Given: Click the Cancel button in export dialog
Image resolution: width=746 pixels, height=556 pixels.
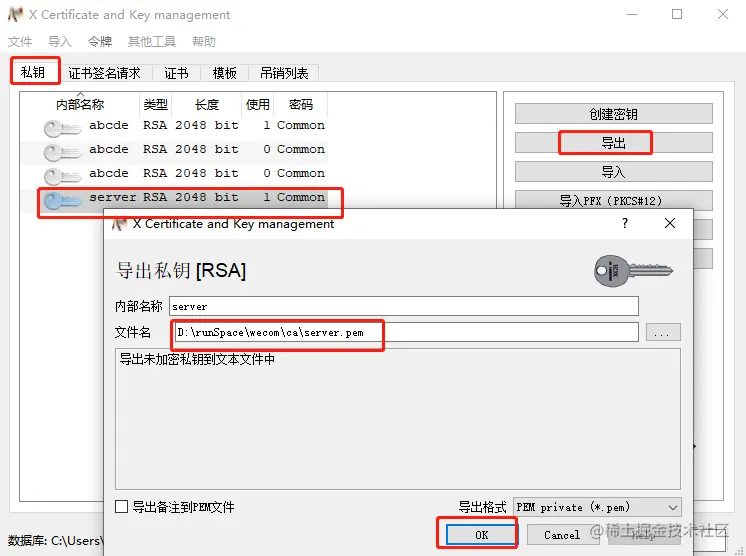Looking at the screenshot, I should (562, 535).
